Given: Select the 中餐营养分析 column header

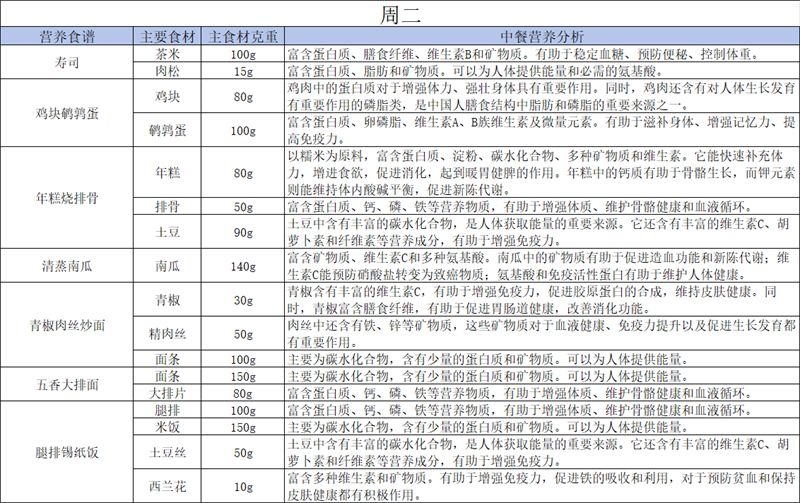Looking at the screenshot, I should click(x=541, y=37).
